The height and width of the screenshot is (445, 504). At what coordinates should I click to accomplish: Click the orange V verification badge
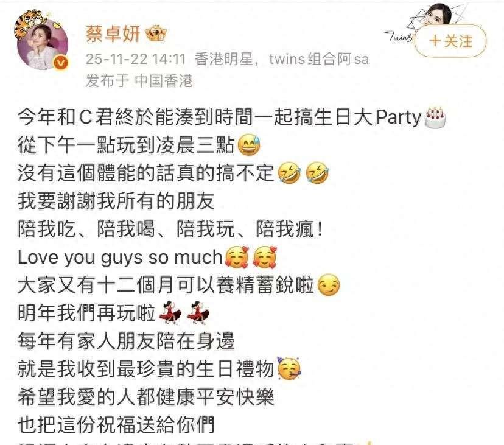tap(61, 62)
